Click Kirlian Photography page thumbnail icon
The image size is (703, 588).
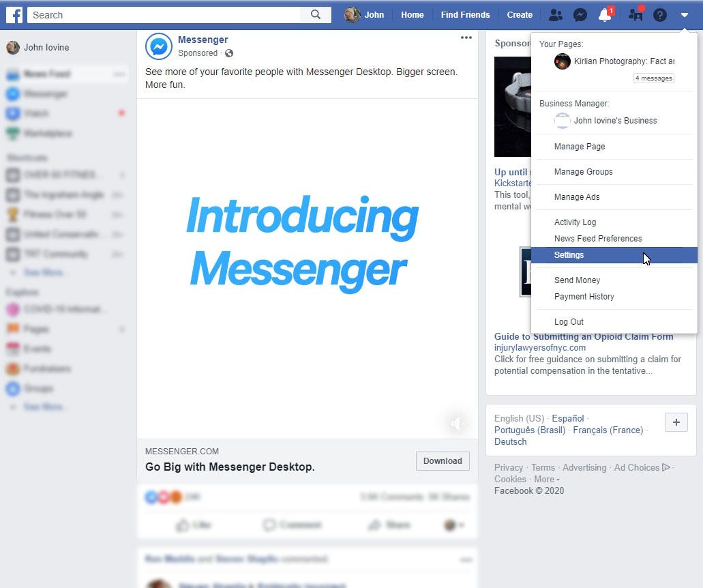pyautogui.click(x=563, y=61)
